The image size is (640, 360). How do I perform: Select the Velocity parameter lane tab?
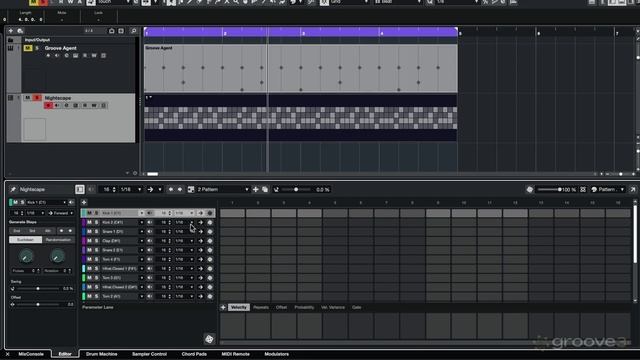[239, 307]
